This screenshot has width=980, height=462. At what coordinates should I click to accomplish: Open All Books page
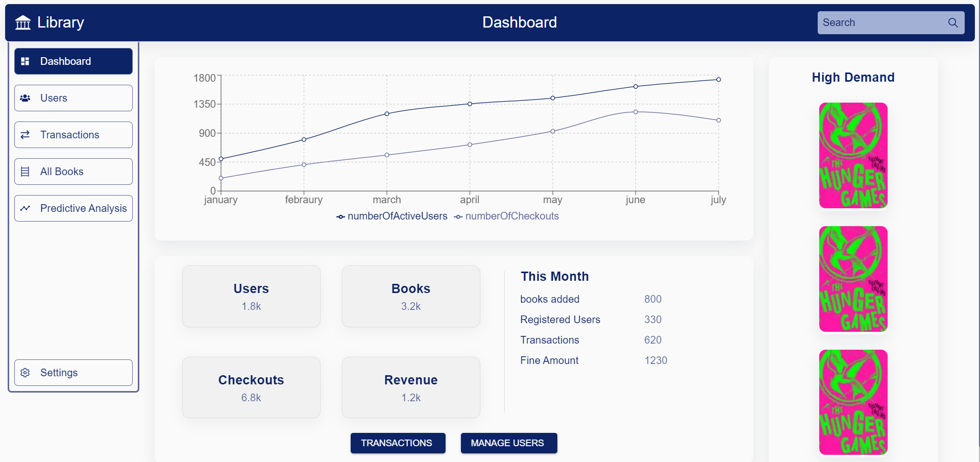click(x=73, y=172)
